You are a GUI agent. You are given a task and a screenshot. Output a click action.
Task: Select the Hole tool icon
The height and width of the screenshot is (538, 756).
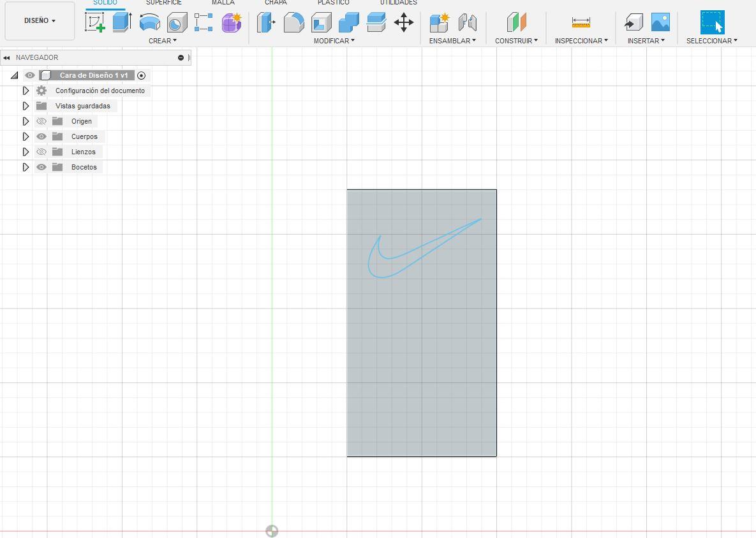click(177, 23)
